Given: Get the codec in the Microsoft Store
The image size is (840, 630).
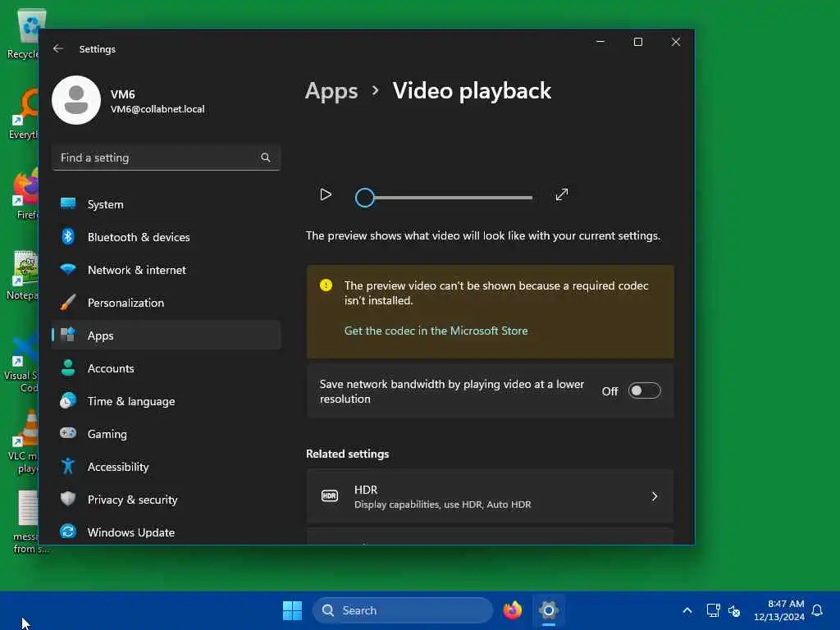Looking at the screenshot, I should point(436,331).
